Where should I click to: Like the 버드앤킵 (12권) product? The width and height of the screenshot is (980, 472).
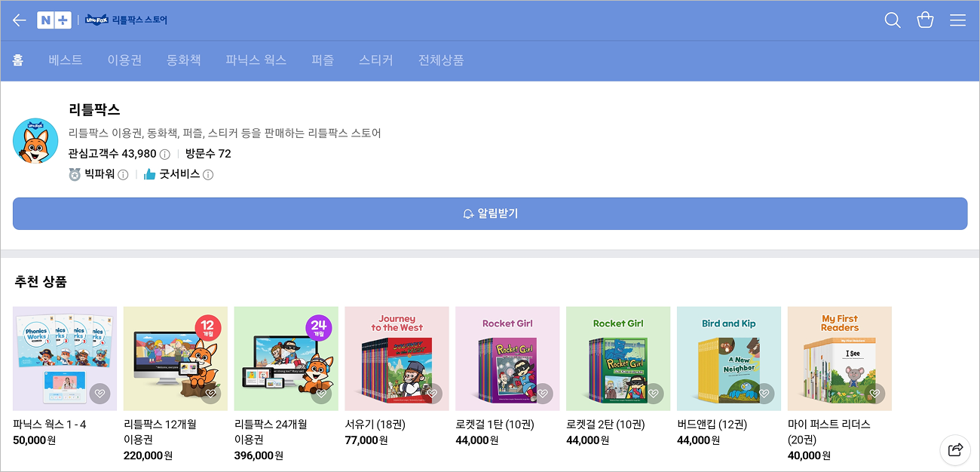(764, 394)
